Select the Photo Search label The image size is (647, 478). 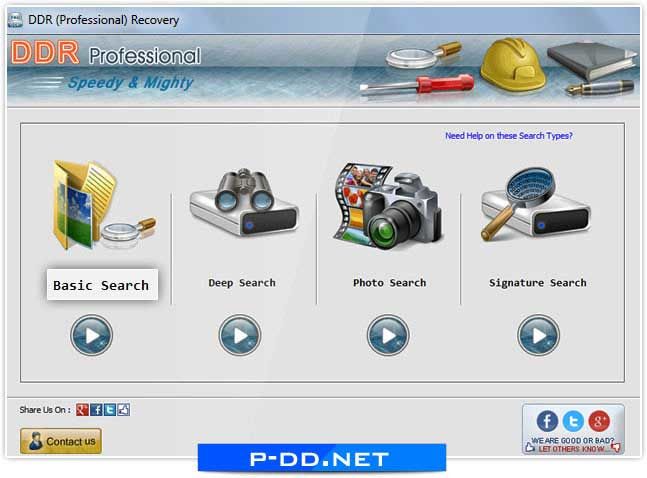(x=390, y=283)
